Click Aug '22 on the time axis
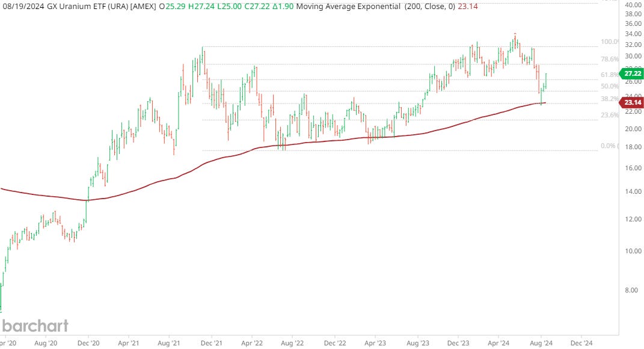 (x=292, y=343)
